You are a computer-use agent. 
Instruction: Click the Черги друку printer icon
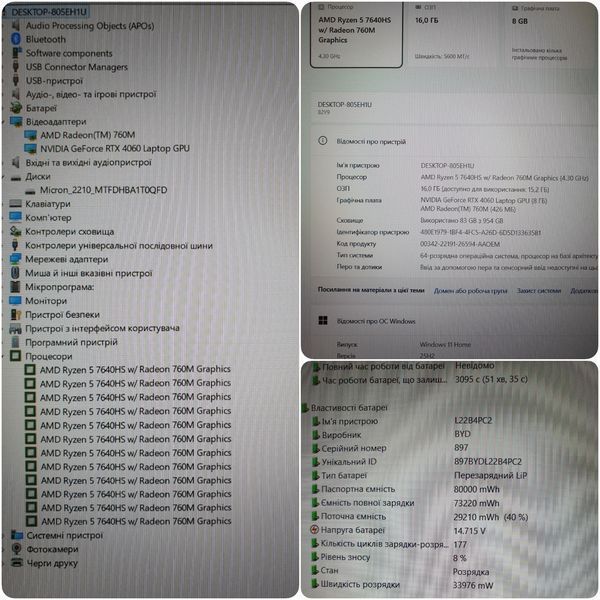[x=17, y=562]
